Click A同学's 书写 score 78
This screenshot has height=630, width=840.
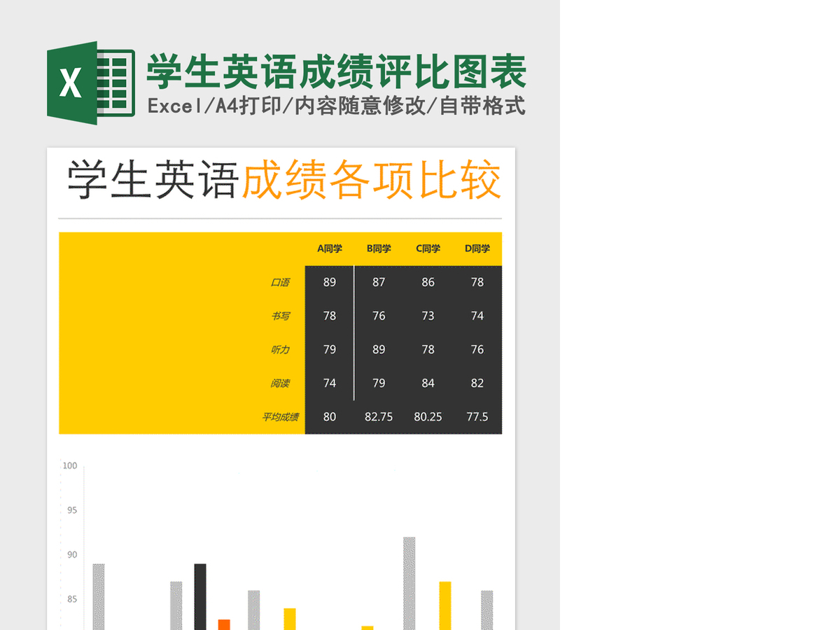pos(330,316)
